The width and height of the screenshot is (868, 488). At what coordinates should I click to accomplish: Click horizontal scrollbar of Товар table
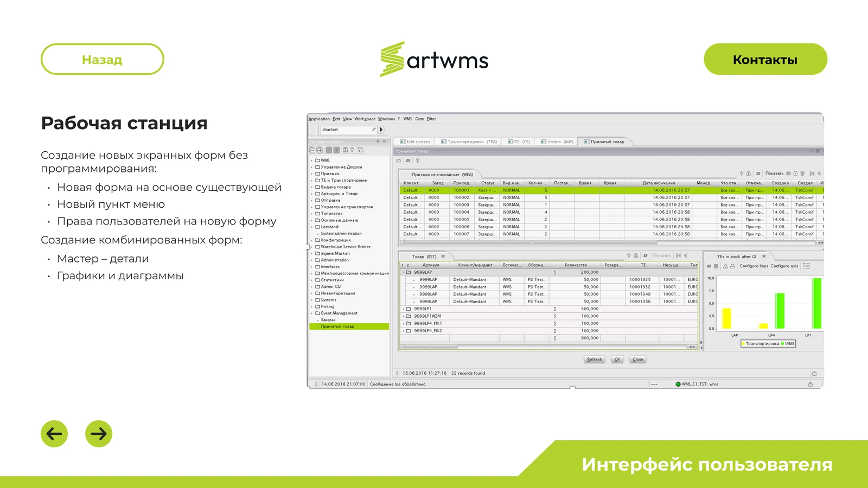548,347
